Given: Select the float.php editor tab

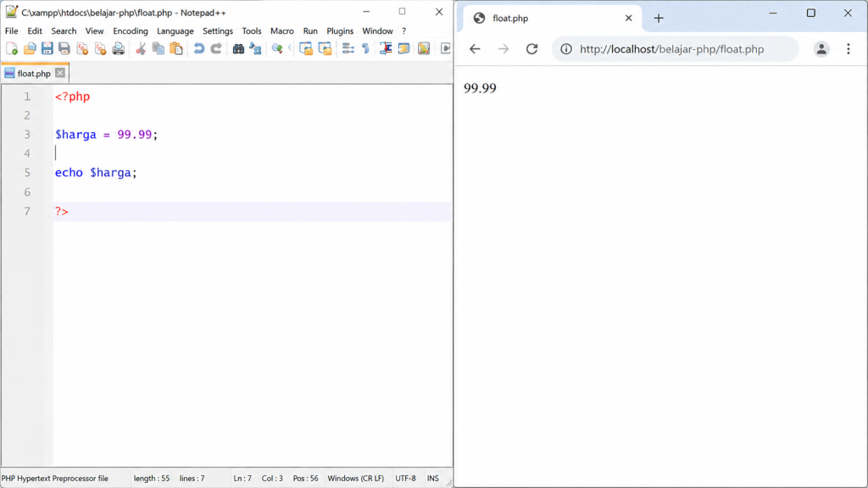Looking at the screenshot, I should [34, 73].
